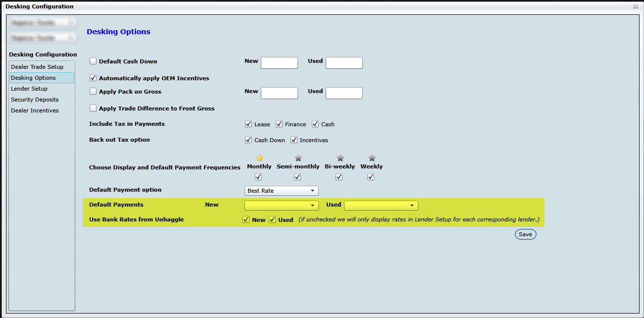Open the Default Payment option dropdown
The width and height of the screenshot is (644, 318).
(282, 191)
